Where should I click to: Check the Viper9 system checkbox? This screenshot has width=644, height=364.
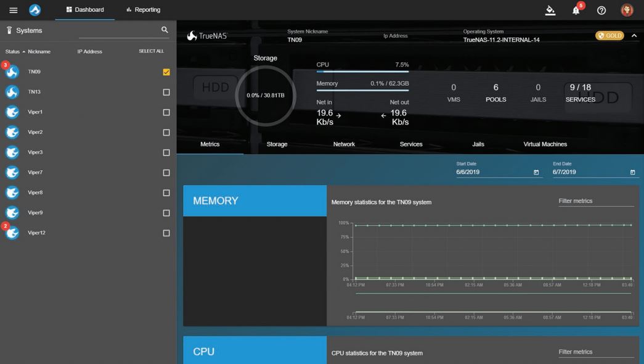(166, 213)
